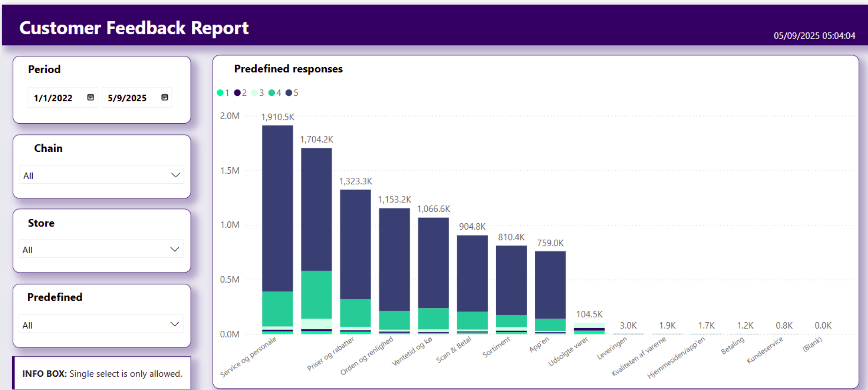Click the "(Blank)" axis label

(813, 344)
